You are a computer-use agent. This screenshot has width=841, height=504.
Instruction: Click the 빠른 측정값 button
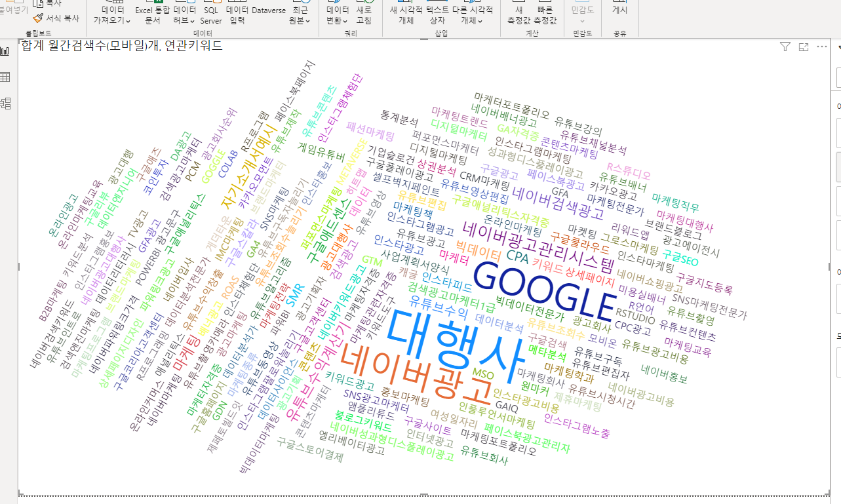click(x=545, y=15)
